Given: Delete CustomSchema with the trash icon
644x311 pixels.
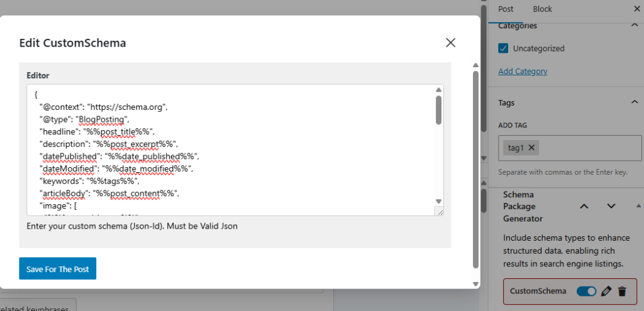Looking at the screenshot, I should tap(622, 291).
